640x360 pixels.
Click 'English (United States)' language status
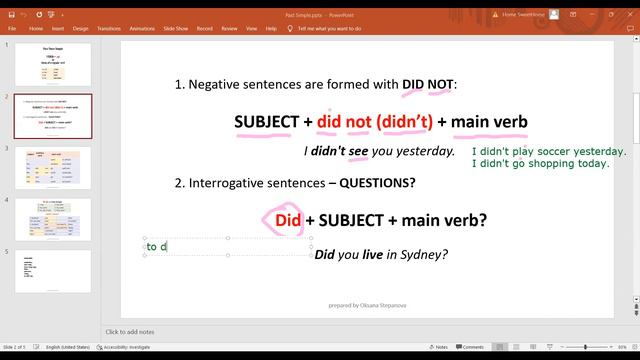pyautogui.click(x=68, y=347)
